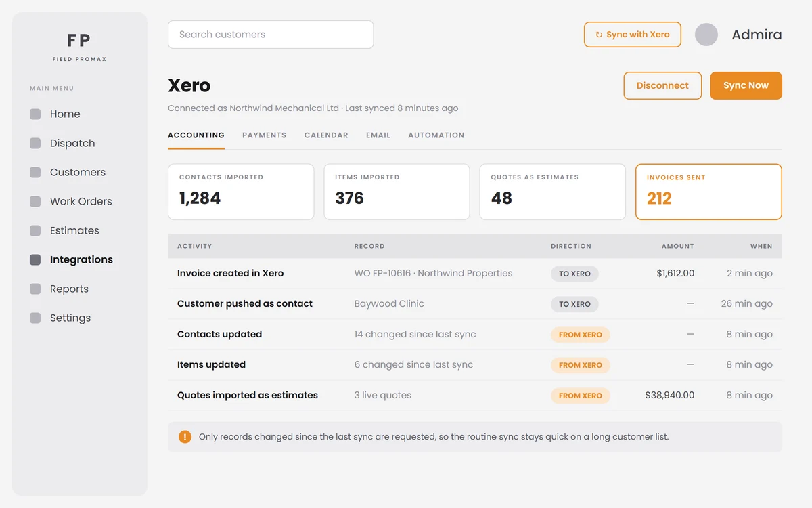812x508 pixels.
Task: Click the FP Field Promax logo
Action: (x=79, y=47)
